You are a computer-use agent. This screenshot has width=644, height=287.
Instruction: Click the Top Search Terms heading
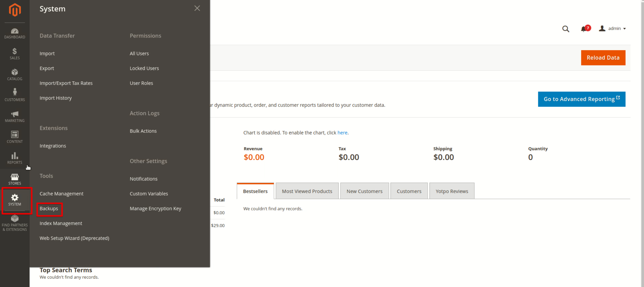tap(66, 270)
